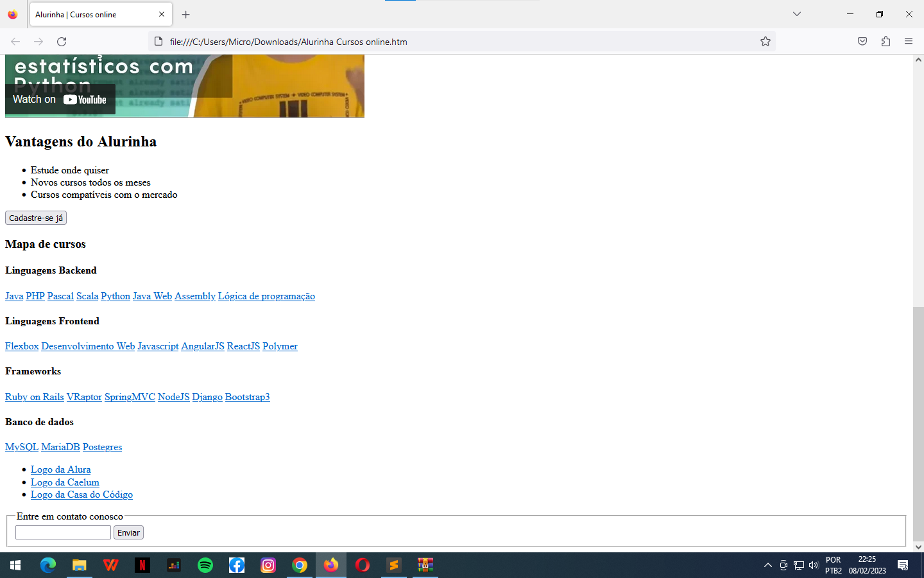Open Sublime Text from taskbar
Screen dimensions: 924x578
click(x=394, y=565)
